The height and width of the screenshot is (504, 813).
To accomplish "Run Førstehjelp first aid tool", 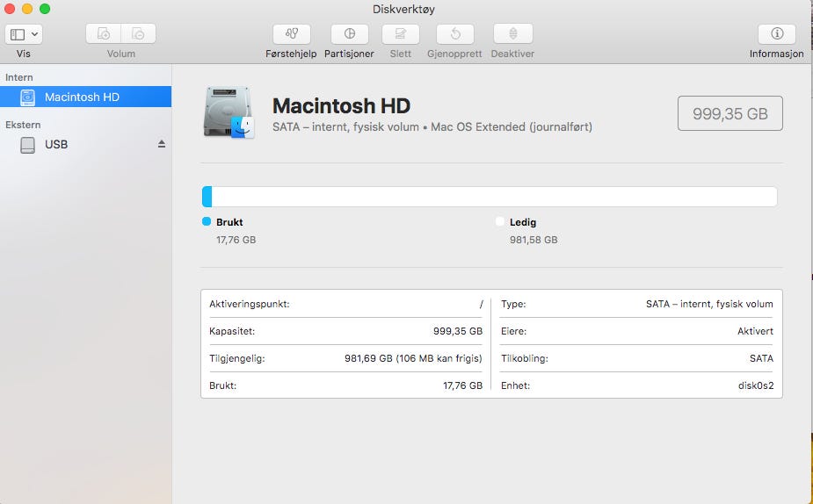I will [292, 33].
